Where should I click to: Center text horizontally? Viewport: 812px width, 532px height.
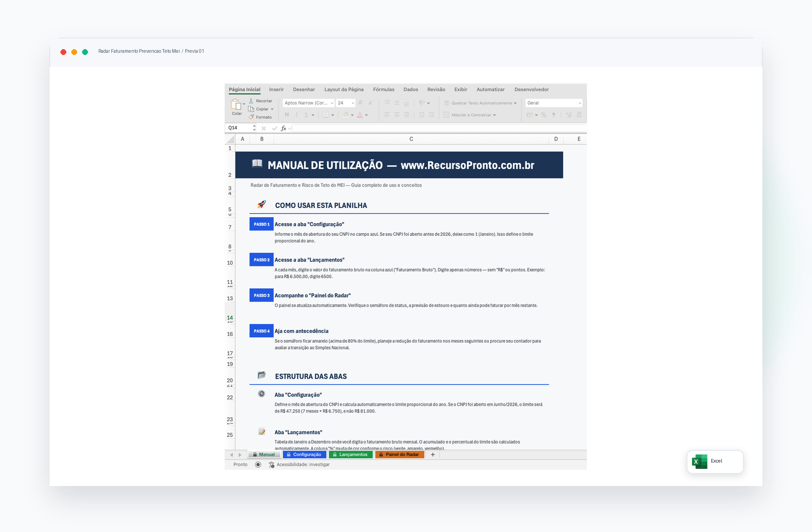397,115
